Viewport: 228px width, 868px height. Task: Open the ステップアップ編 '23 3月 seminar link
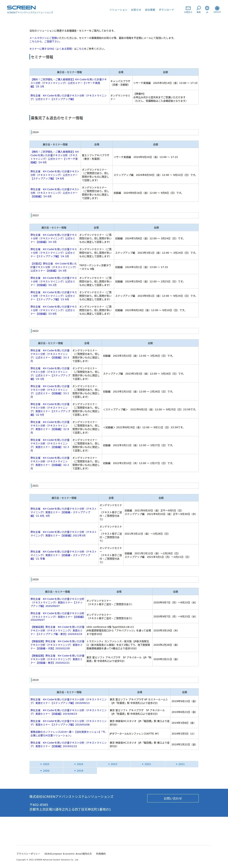click(x=50, y=374)
